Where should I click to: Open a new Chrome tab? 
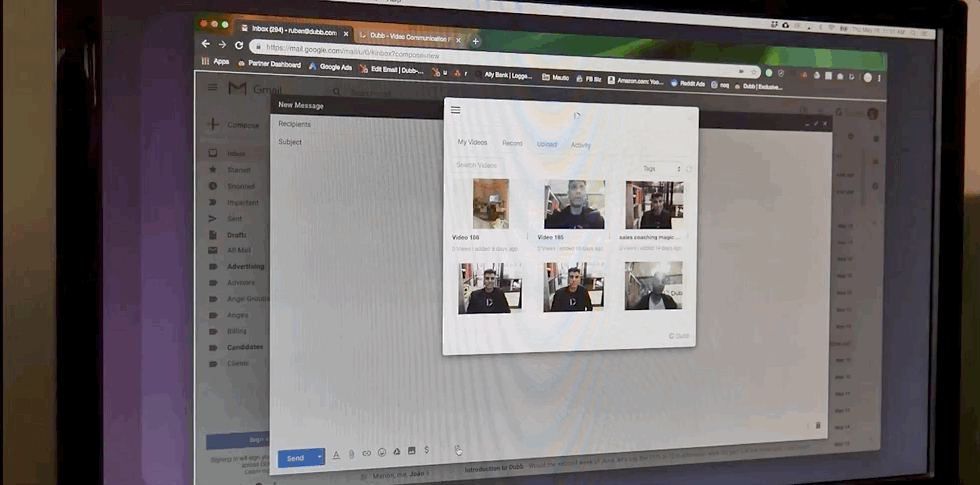coord(476,41)
